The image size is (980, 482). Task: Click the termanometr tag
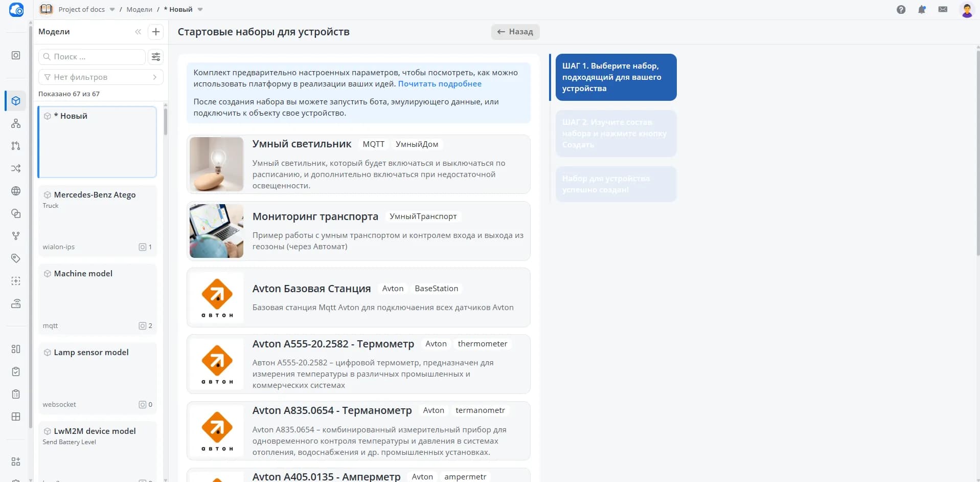(x=480, y=410)
